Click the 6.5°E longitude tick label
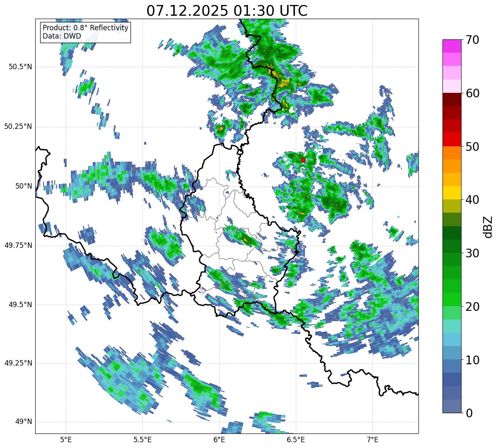 coord(296,439)
